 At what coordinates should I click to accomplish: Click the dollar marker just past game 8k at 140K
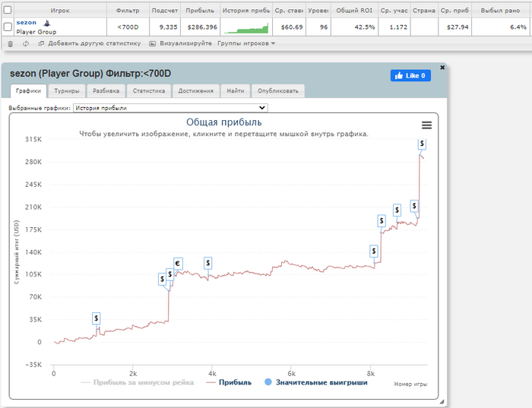point(374,251)
